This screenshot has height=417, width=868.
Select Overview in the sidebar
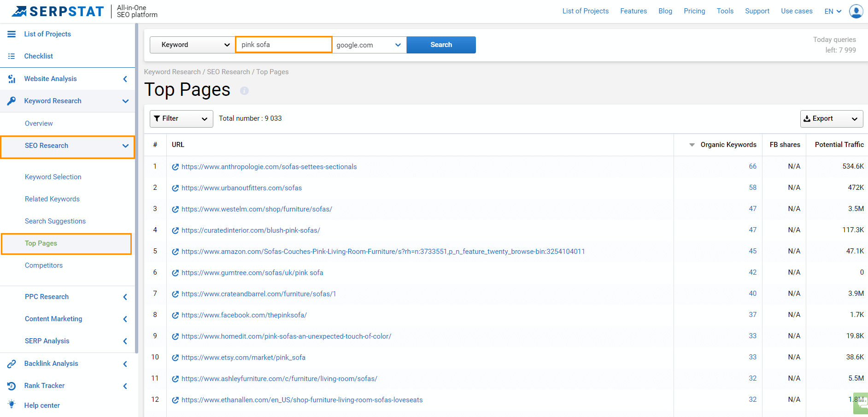[x=39, y=123]
